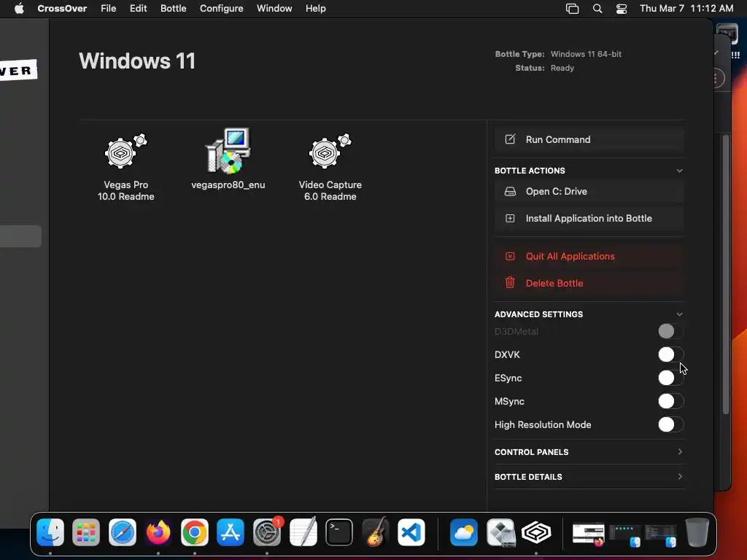Open System Settings from the Dock
The width and height of the screenshot is (747, 560).
267,532
